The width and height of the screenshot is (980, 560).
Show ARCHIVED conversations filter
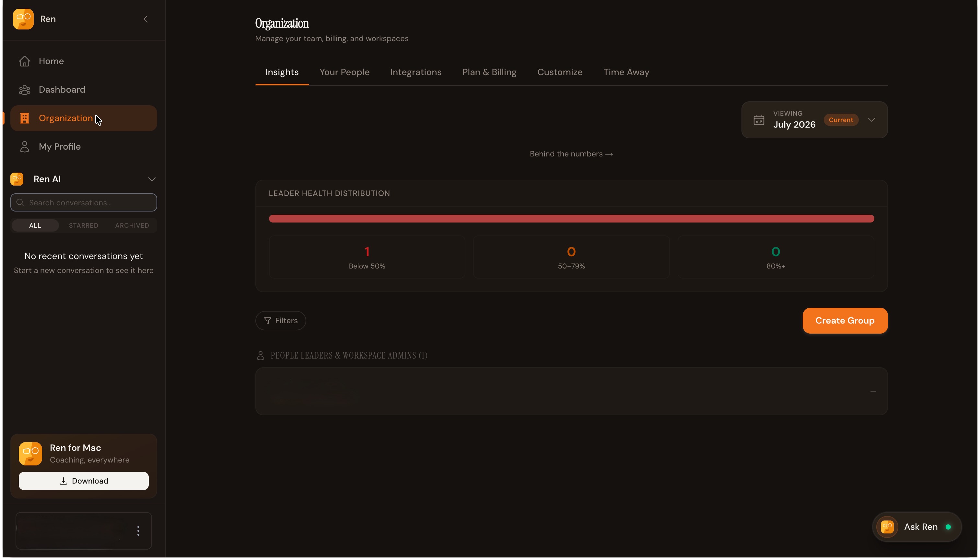pos(132,225)
